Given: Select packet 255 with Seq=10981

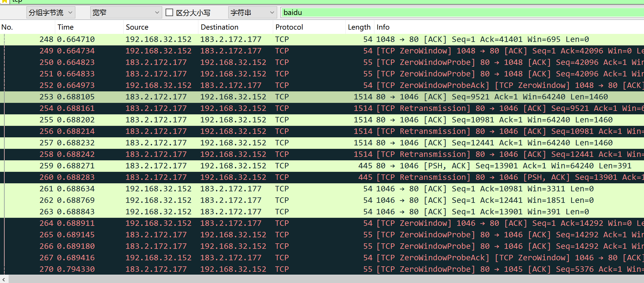Looking at the screenshot, I should click(322, 120).
